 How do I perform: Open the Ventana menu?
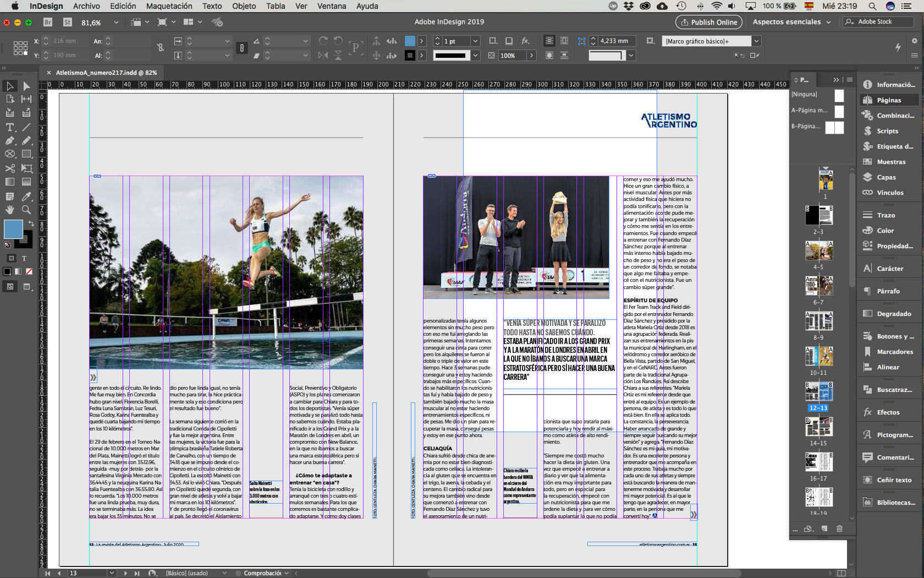click(x=332, y=6)
